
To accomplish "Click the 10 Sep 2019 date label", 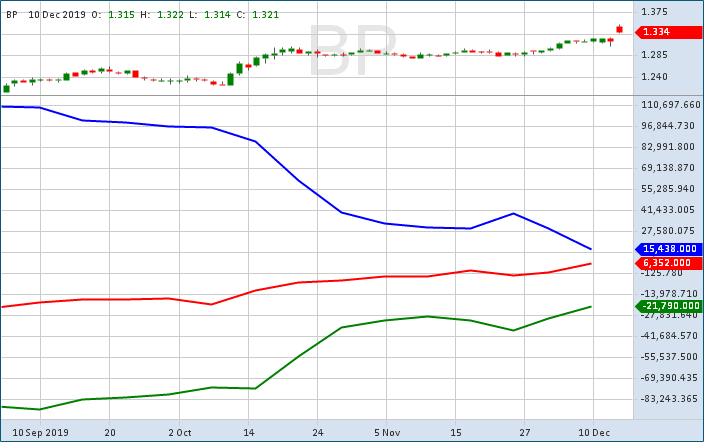I will coord(40,433).
